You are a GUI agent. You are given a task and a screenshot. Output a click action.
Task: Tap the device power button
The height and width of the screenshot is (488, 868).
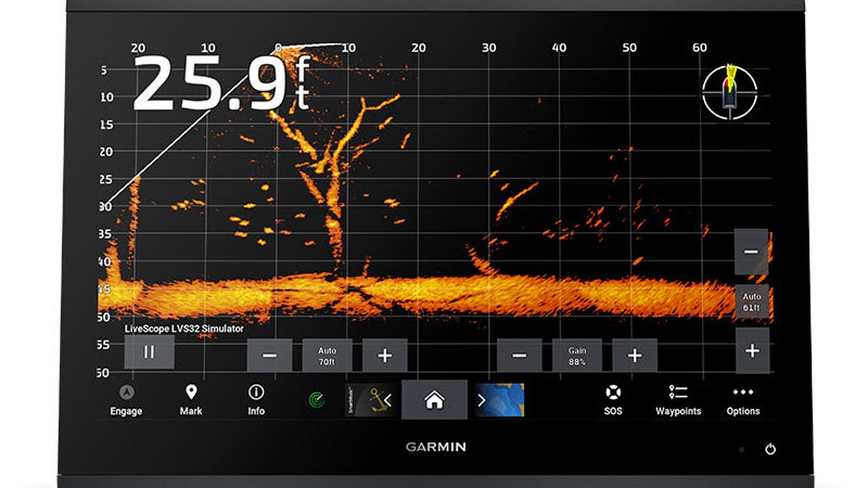770,449
